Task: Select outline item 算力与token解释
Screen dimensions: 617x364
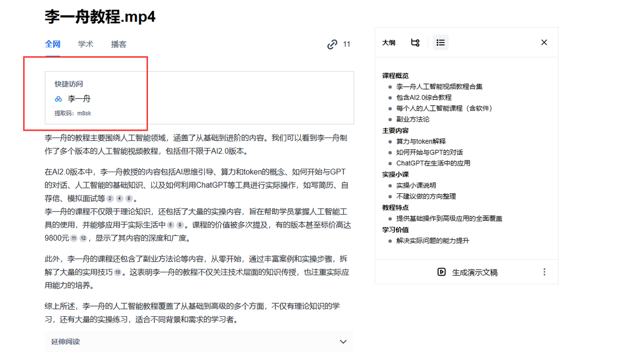Action: click(x=421, y=141)
